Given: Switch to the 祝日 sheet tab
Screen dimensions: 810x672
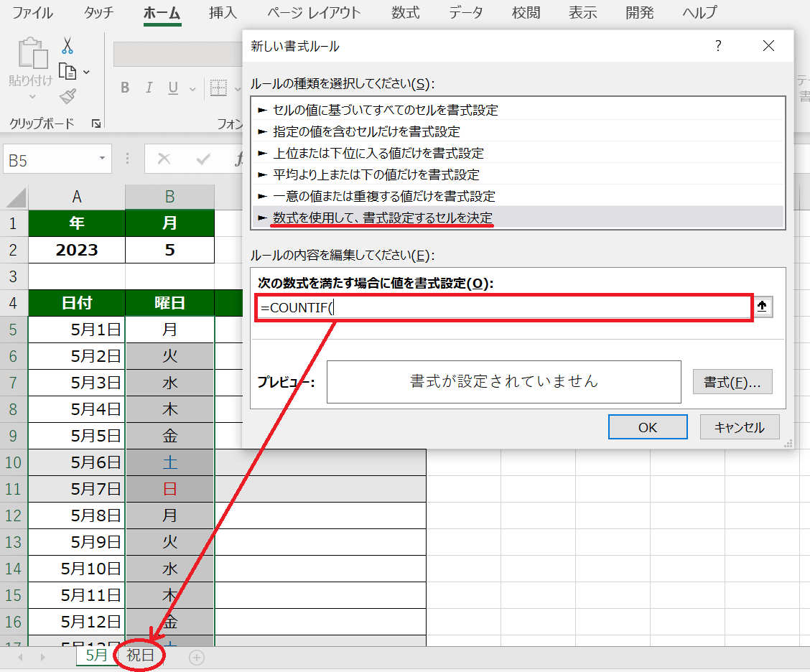Looking at the screenshot, I should click(x=140, y=655).
